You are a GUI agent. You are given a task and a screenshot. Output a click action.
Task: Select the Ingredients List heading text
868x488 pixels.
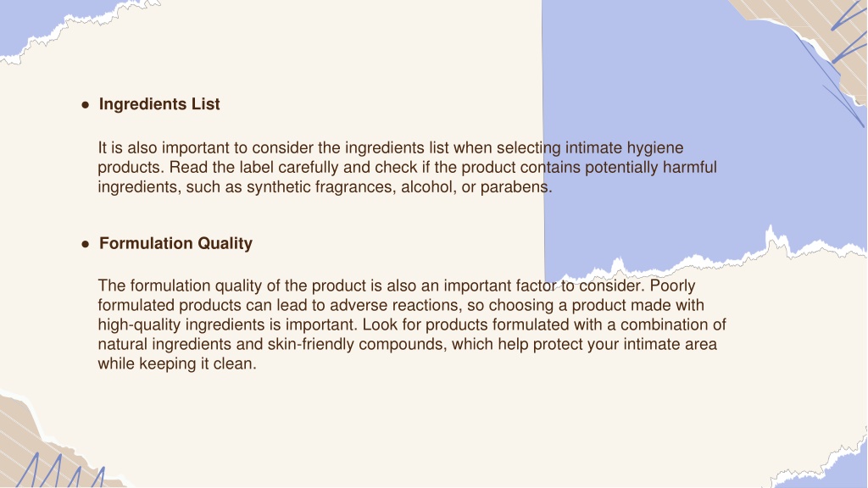click(159, 104)
